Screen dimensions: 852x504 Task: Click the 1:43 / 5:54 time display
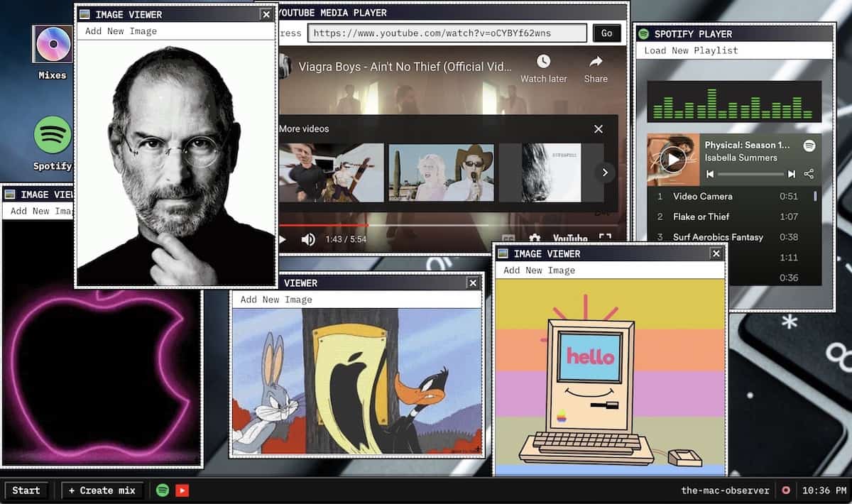pos(346,239)
